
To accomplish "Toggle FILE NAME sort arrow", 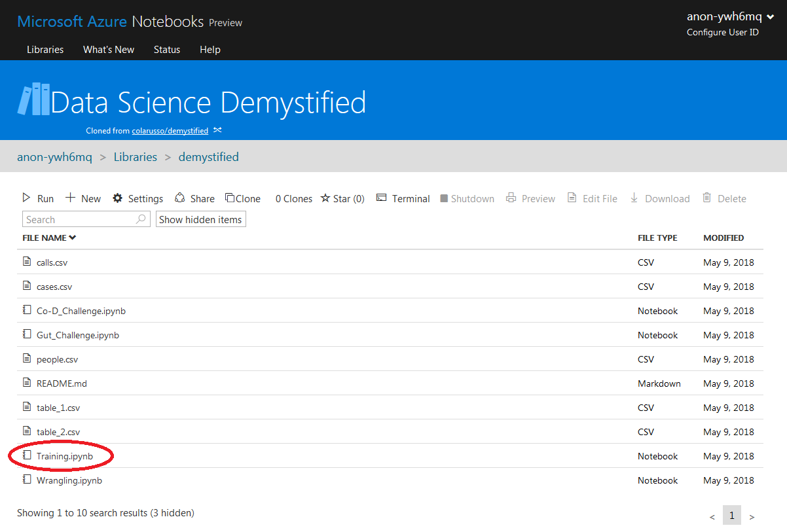I will tap(73, 238).
